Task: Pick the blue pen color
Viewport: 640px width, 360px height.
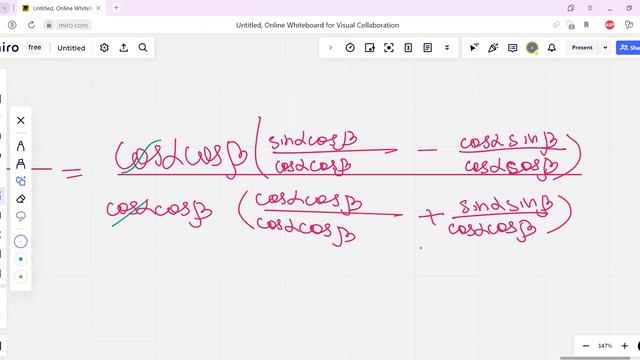Action: (x=20, y=259)
